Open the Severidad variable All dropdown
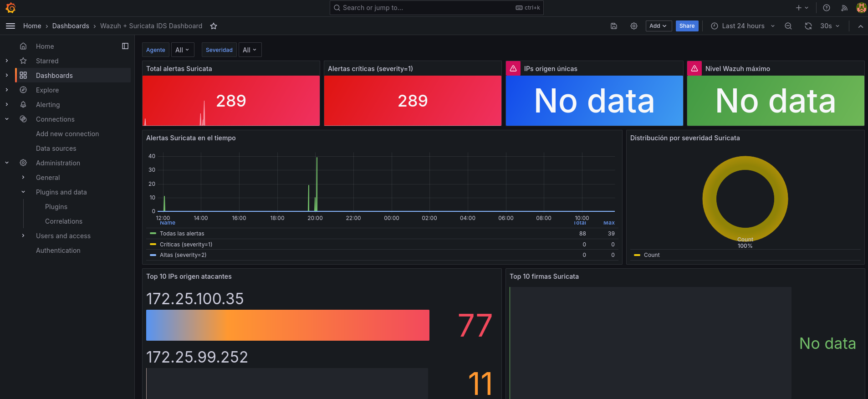 250,50
